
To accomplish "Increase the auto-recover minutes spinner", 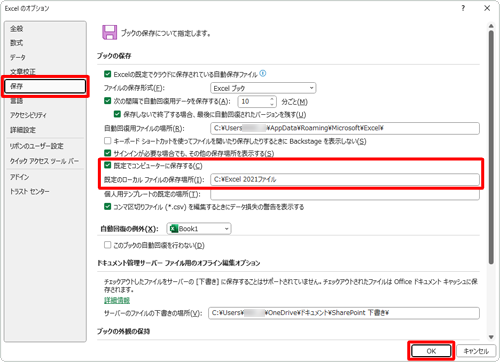I will (x=272, y=99).
